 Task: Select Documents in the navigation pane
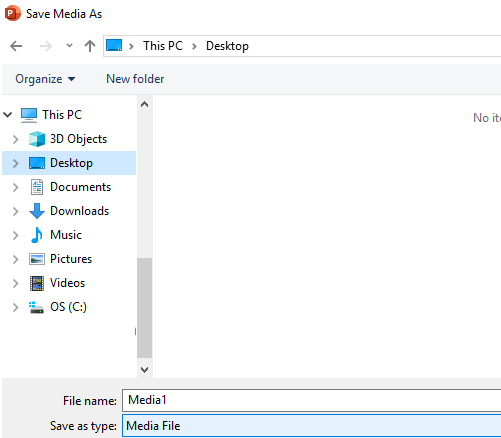80,187
